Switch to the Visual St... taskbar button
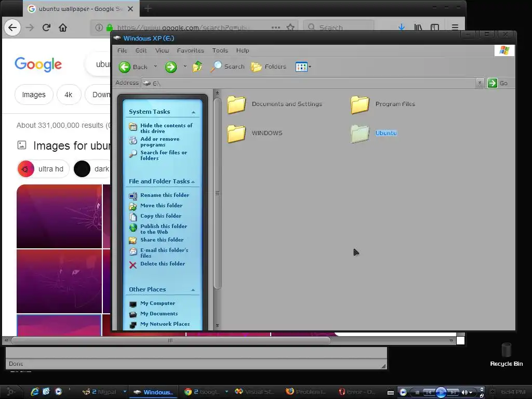532x399 pixels. coord(255,392)
